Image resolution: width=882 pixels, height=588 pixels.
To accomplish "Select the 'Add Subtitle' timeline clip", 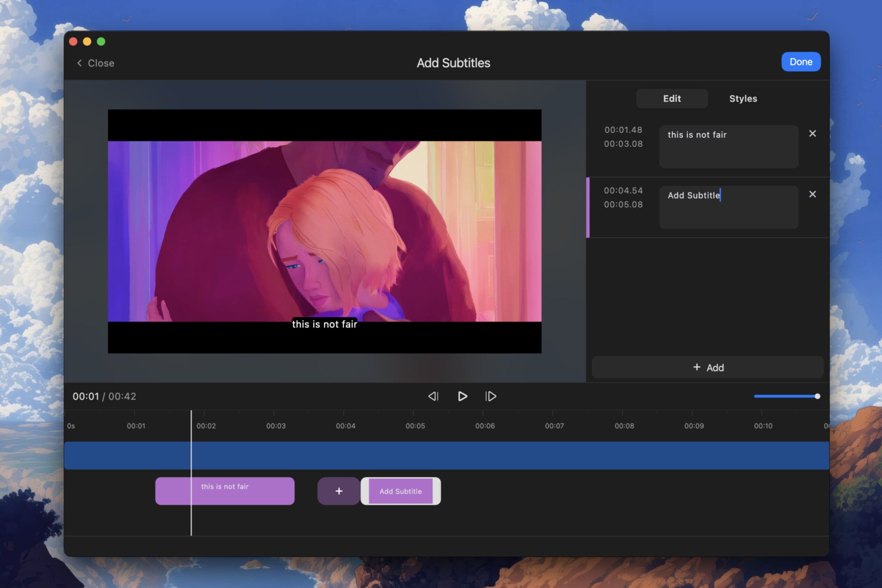I will coord(400,491).
